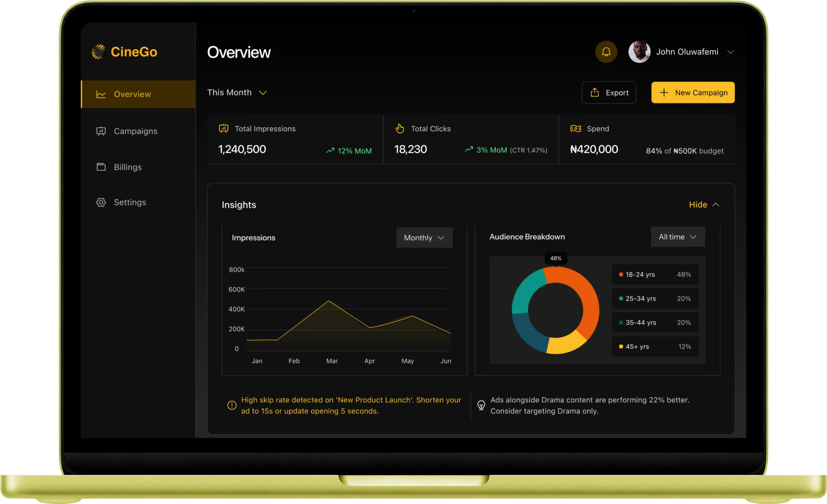
Task: Click the Settings gear icon
Action: tap(101, 202)
